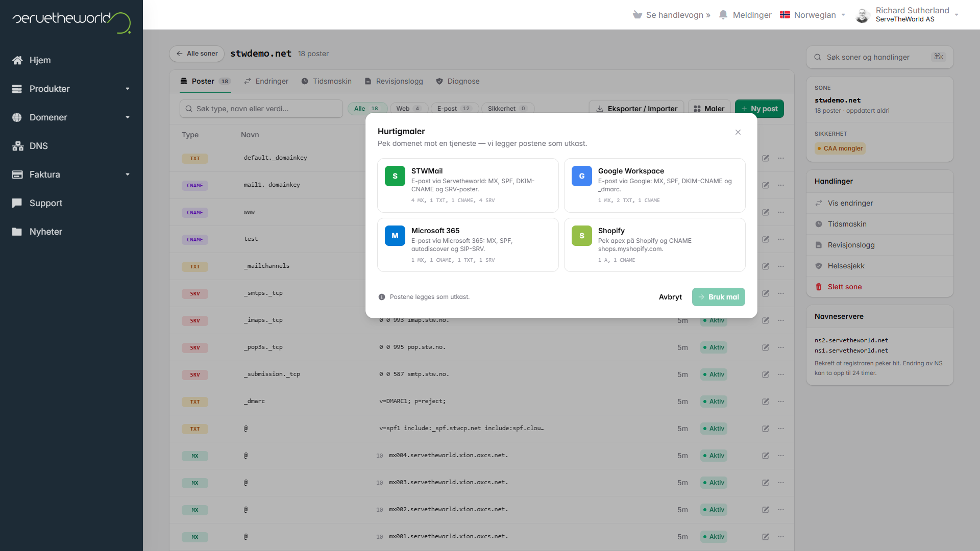Image resolution: width=980 pixels, height=551 pixels.
Task: Click the Meldinger bell icon
Action: (723, 15)
